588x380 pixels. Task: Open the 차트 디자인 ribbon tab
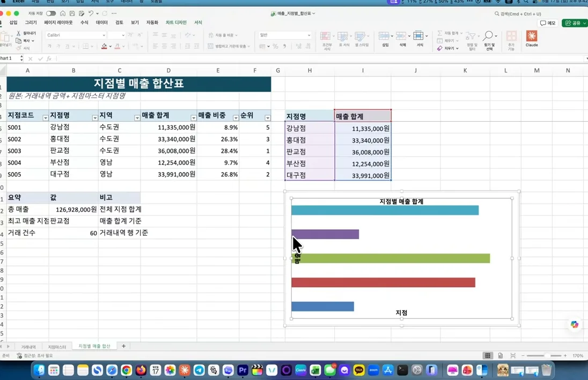pos(176,23)
